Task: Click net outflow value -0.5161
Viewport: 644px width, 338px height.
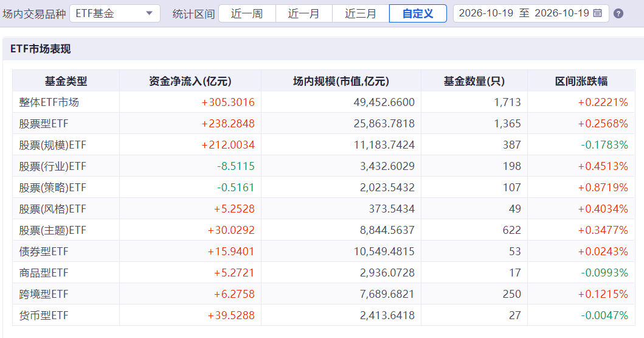Action: point(236,188)
